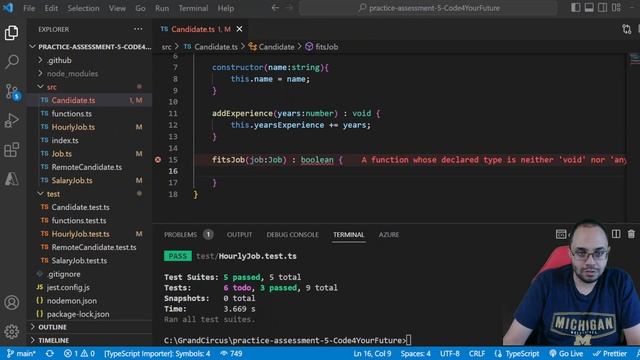Open the Go menu
This screenshot has height=360, width=640.
click(x=140, y=8)
